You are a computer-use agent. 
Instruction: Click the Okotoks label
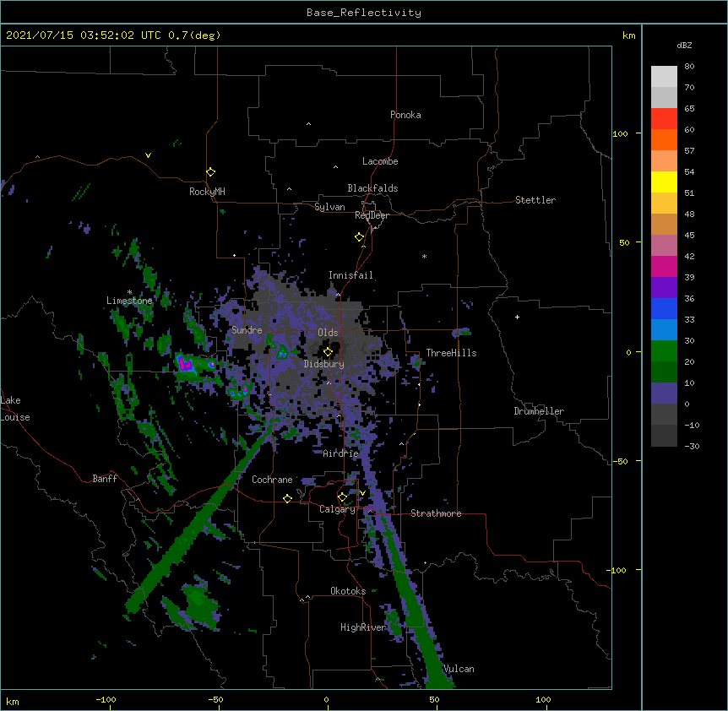(348, 591)
